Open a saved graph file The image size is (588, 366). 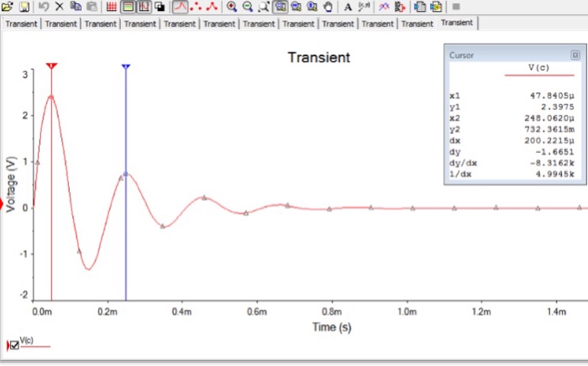(x=7, y=6)
